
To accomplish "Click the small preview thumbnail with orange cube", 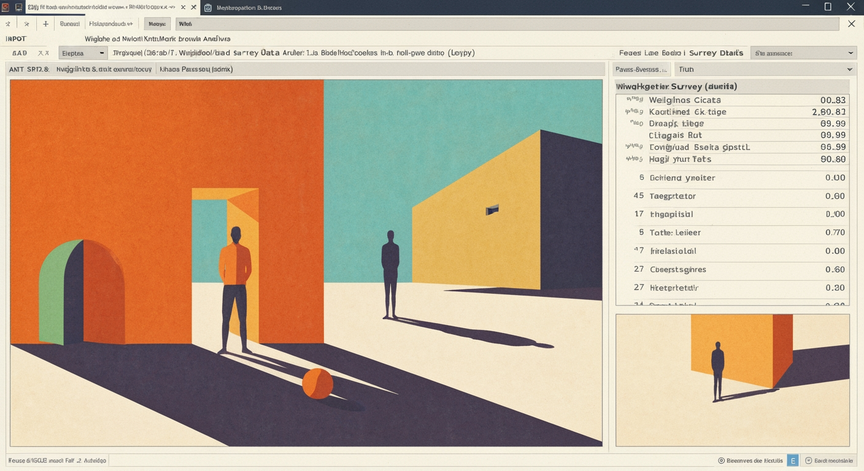I will [732, 380].
